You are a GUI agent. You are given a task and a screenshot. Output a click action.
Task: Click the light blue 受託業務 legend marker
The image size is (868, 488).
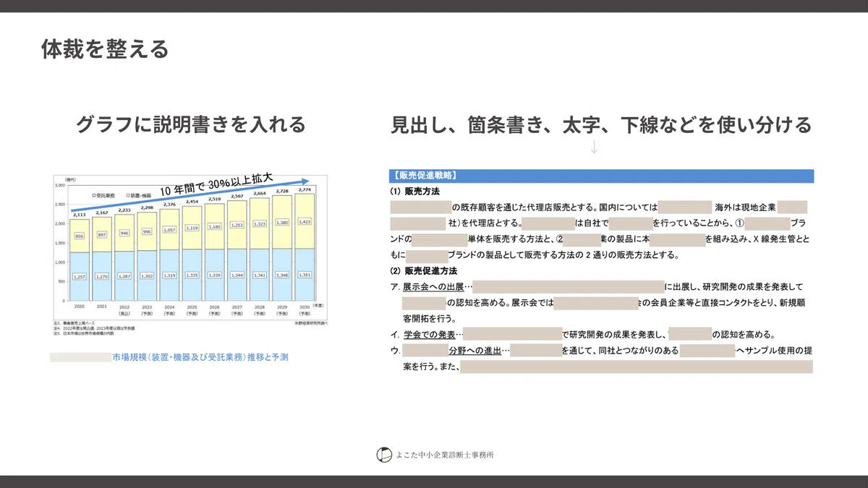(x=94, y=195)
